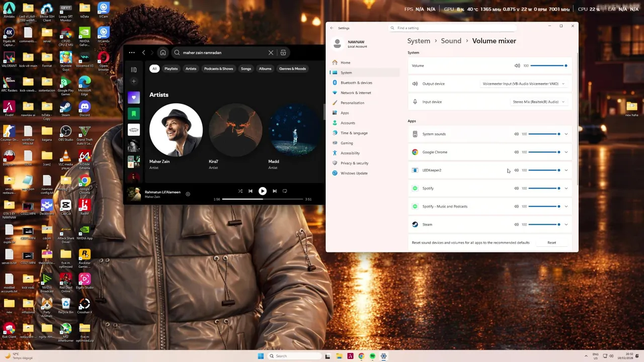This screenshot has width=644, height=362.
Task: Skip to previous track in Spotify
Action: (251, 191)
